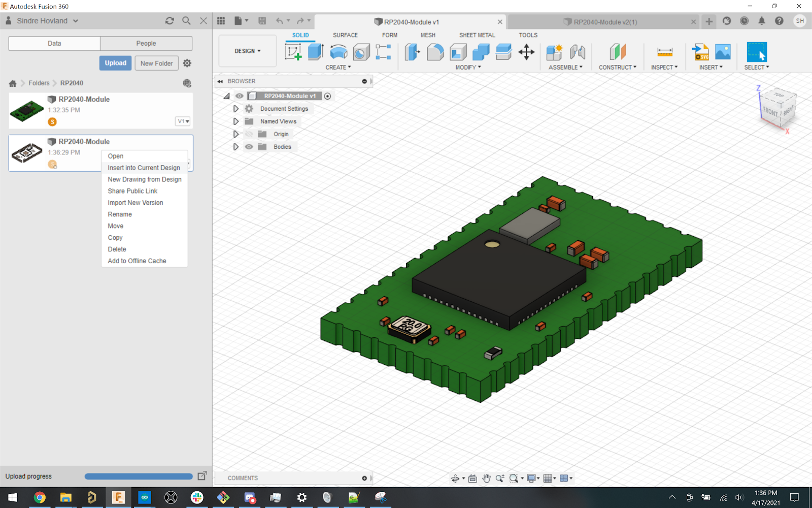812x508 pixels.
Task: Open the Joint tool in Assemble
Action: pyautogui.click(x=578, y=52)
